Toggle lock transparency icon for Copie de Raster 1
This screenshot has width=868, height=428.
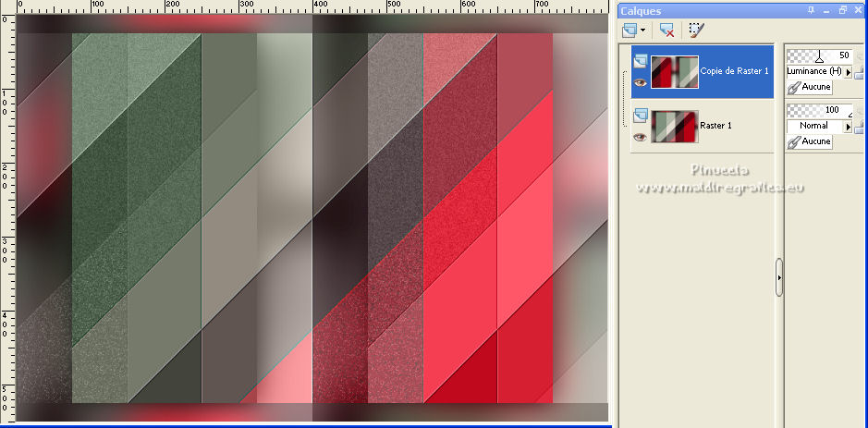[x=859, y=73]
